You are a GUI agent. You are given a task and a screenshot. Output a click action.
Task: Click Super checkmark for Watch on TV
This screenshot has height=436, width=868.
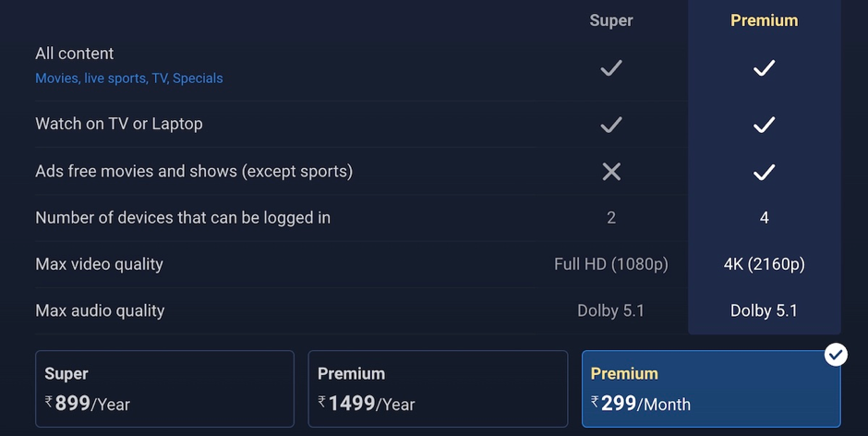(x=611, y=124)
